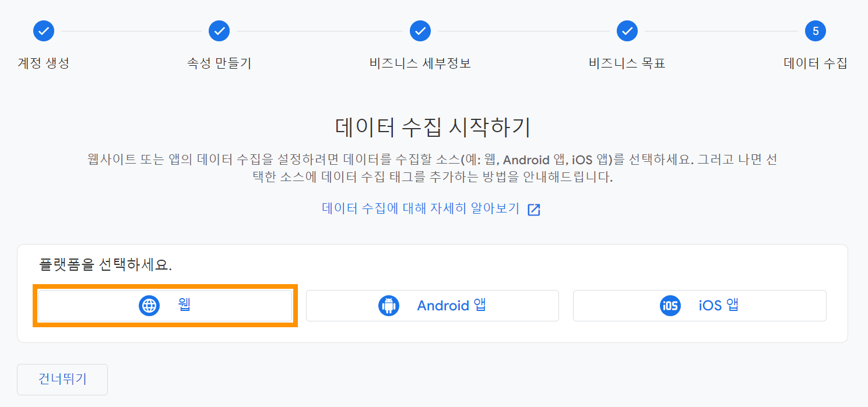
Task: Click the 플랫폼을 선택하세요 heading text
Action: [106, 265]
